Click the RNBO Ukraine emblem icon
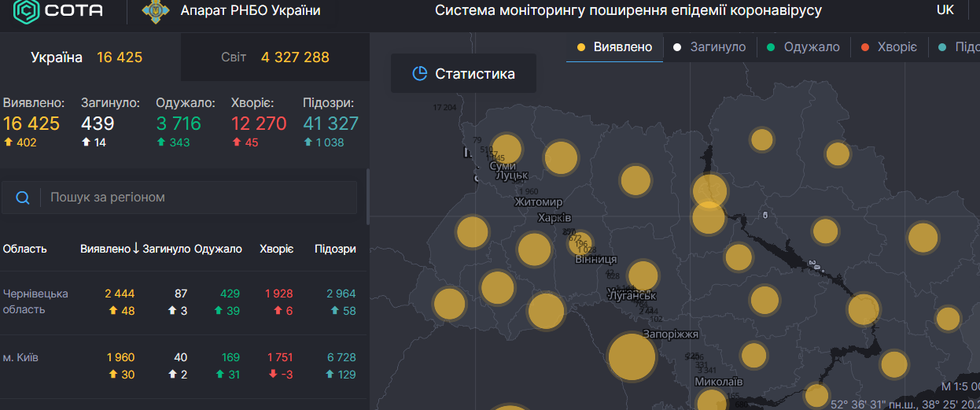Image resolution: width=980 pixels, height=410 pixels. click(x=153, y=11)
